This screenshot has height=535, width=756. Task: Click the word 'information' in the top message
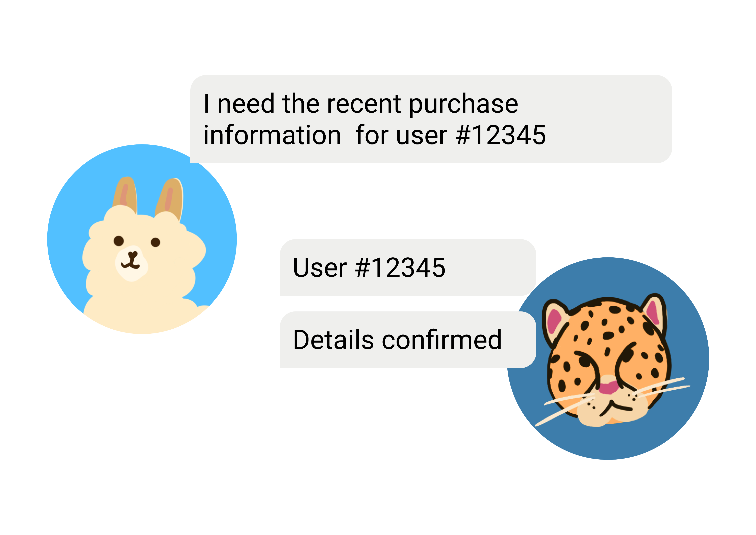[x=272, y=135]
